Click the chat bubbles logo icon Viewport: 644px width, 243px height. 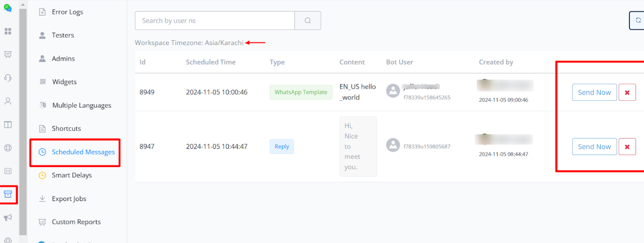point(8,8)
